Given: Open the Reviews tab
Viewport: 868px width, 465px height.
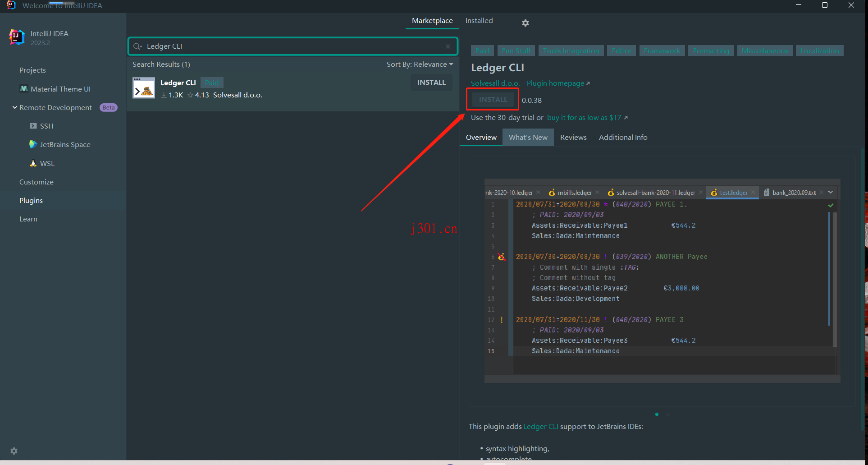Looking at the screenshot, I should pyautogui.click(x=573, y=138).
